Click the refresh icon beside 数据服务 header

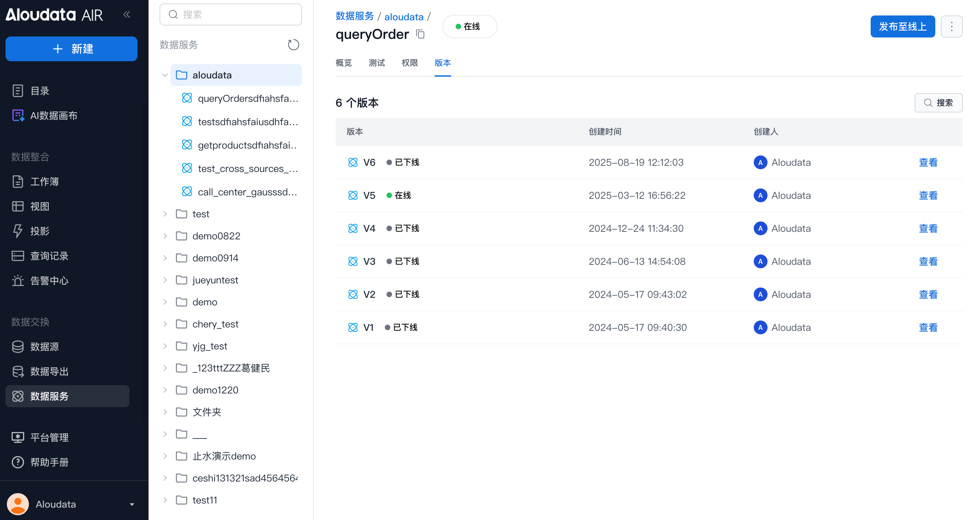tap(293, 45)
